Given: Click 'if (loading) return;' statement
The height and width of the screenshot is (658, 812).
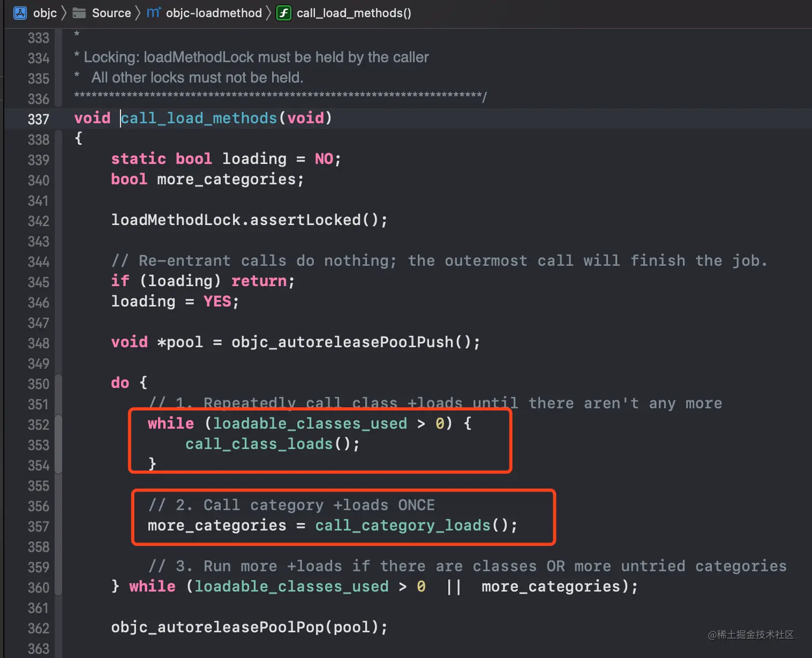Looking at the screenshot, I should tap(203, 280).
